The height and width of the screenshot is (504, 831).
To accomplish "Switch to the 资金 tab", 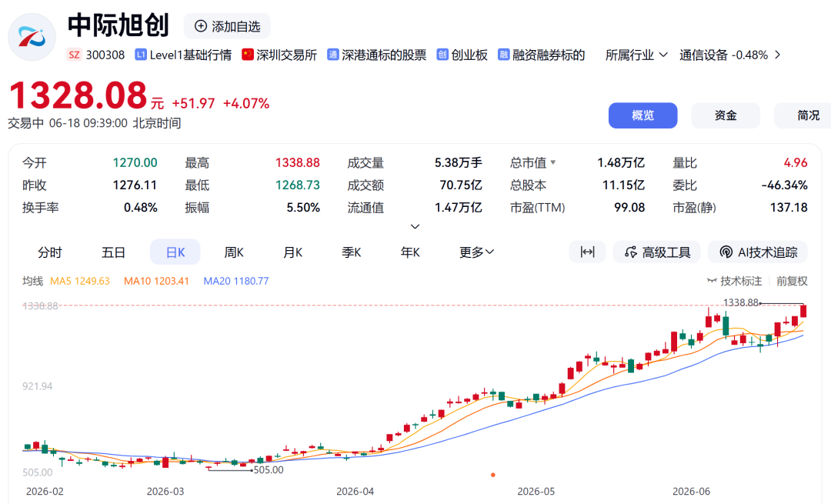I will point(726,115).
